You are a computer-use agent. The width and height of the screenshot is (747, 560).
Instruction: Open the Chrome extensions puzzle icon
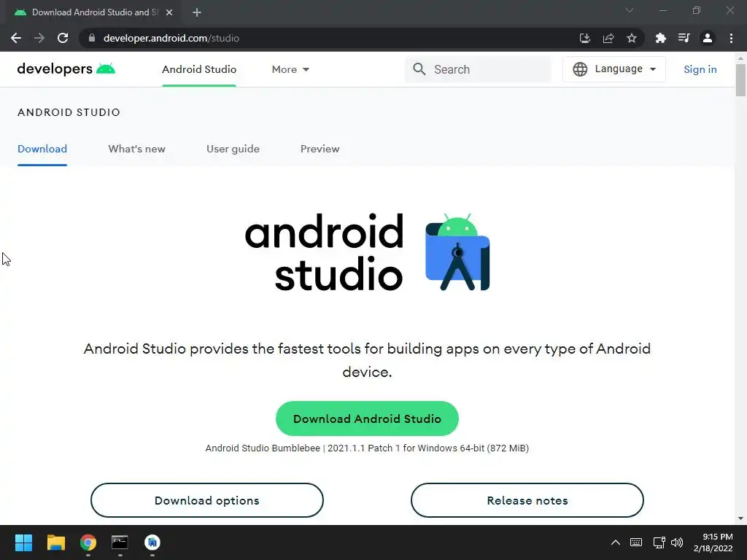[660, 38]
